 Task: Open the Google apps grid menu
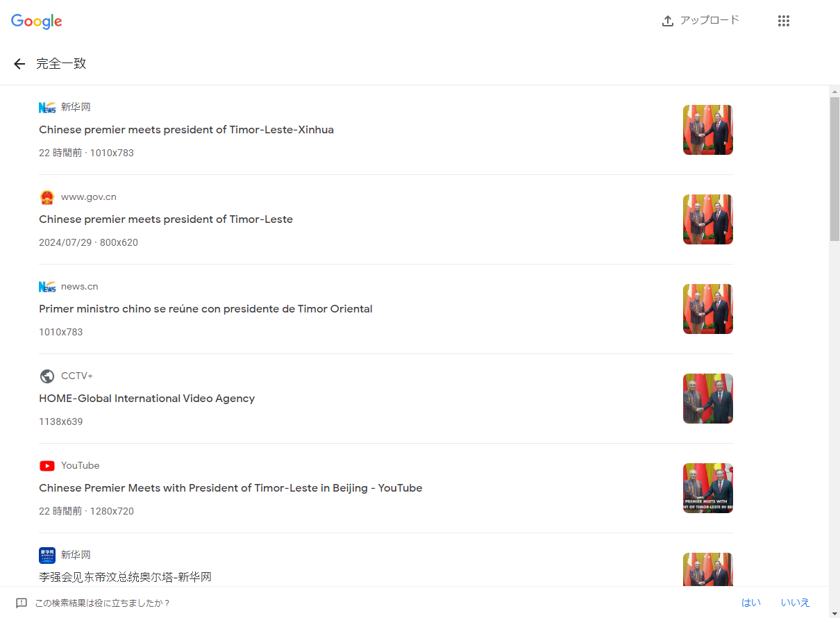coord(784,21)
